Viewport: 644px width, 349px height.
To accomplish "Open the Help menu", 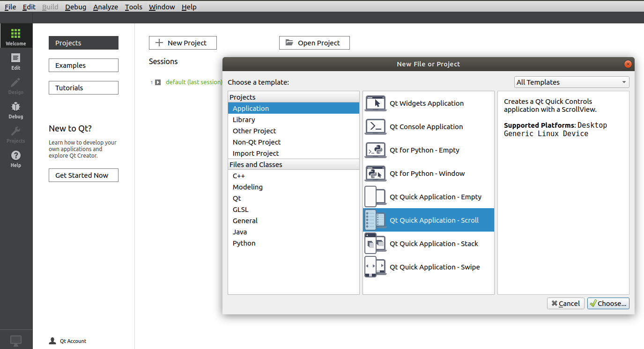I will (x=189, y=7).
